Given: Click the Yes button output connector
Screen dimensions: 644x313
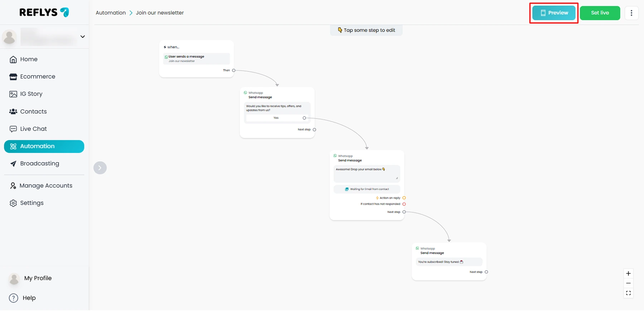Looking at the screenshot, I should tap(304, 118).
